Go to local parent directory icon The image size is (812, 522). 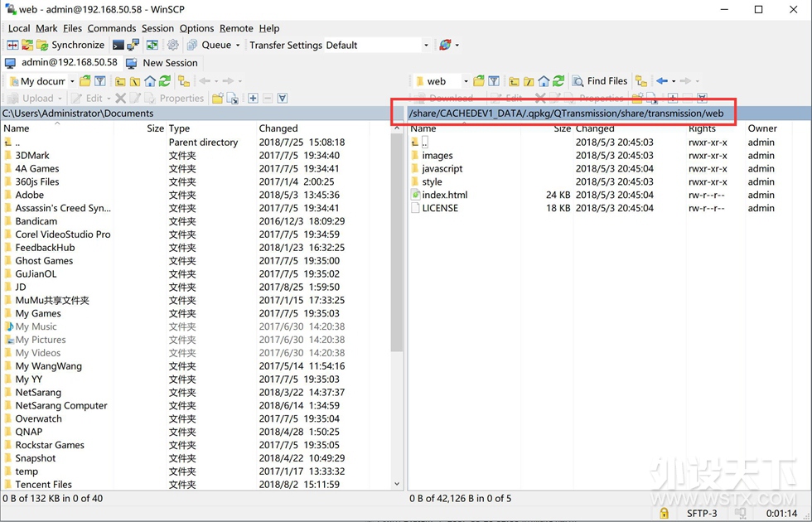click(120, 81)
